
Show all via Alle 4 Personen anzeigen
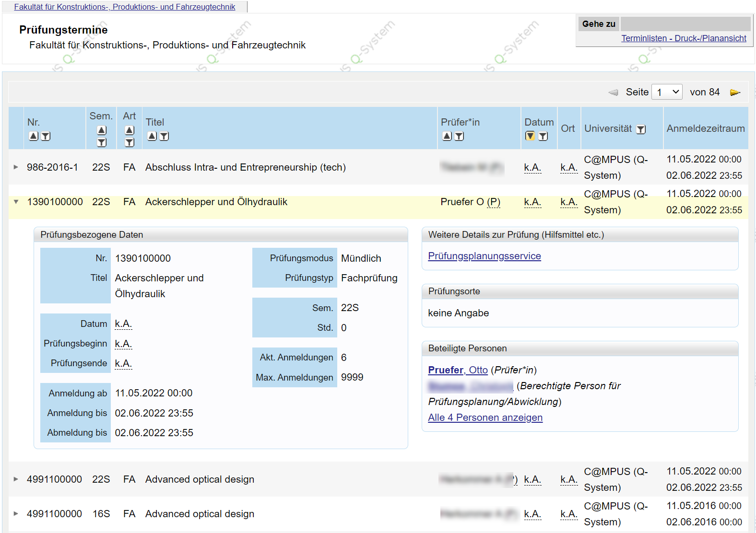point(485,417)
